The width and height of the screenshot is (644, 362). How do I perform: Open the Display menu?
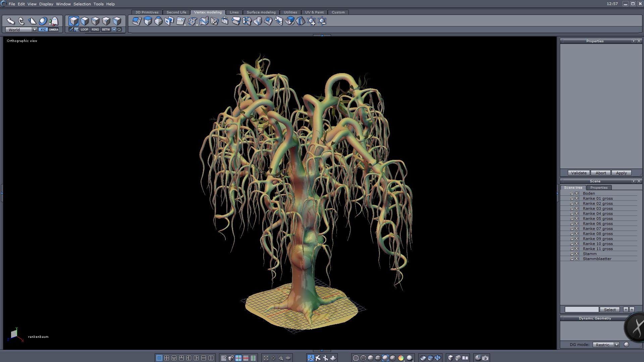coord(46,4)
